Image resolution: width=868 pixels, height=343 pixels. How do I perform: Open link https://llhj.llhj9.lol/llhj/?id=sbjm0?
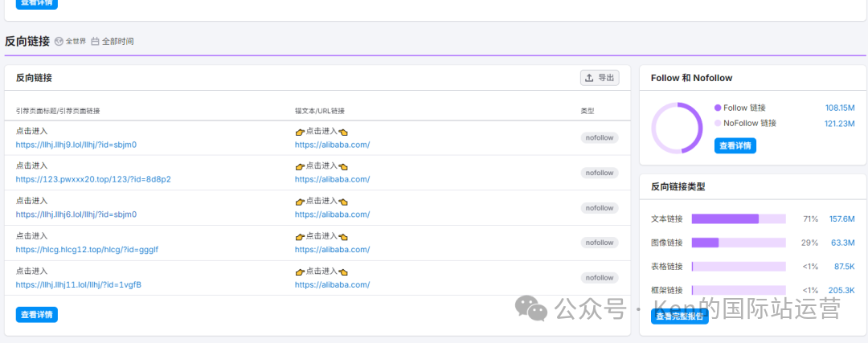76,145
